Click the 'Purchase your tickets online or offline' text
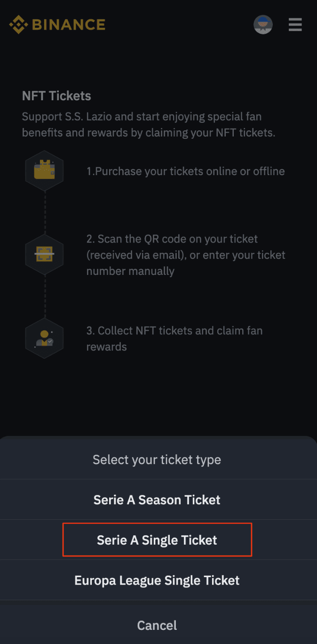 click(185, 171)
